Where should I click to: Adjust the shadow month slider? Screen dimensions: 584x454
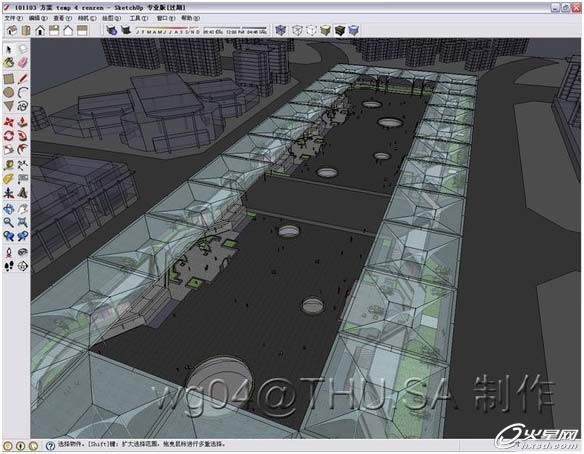click(x=168, y=31)
